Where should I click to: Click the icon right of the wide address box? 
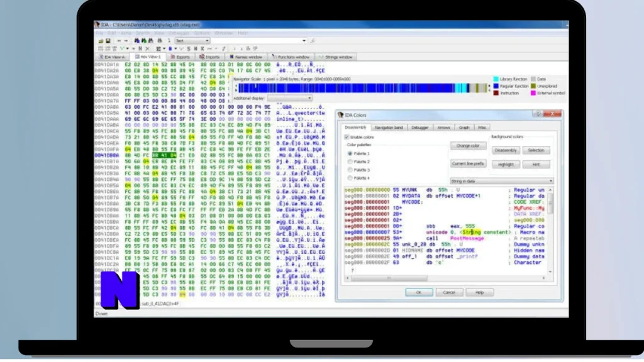click(x=313, y=41)
